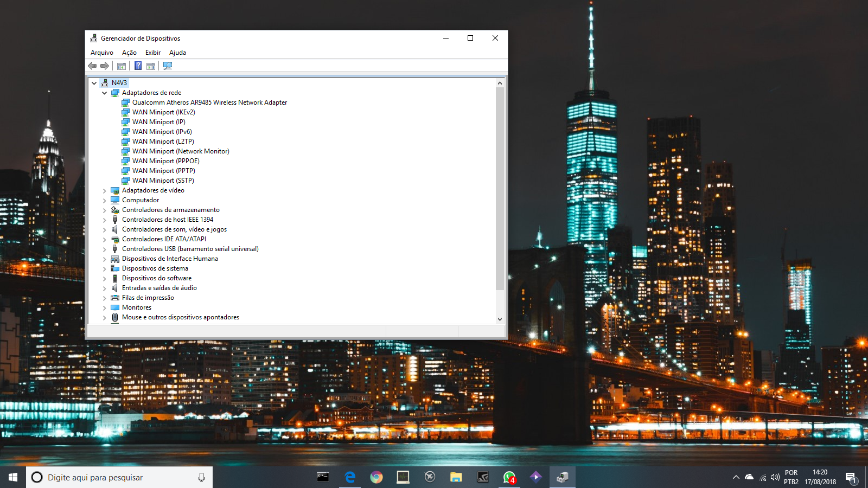Select Qualcomm Atheros AR9485 Wireless Network Adapter
The image size is (868, 488).
coord(209,102)
